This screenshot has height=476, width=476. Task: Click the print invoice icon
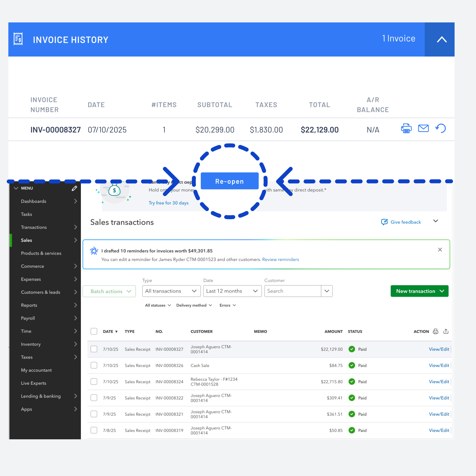tap(406, 128)
